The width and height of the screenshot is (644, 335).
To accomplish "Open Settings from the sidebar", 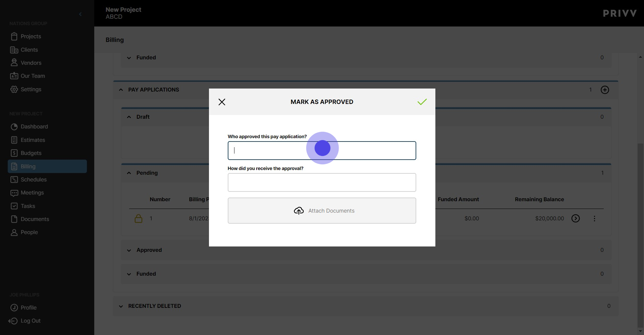I will point(31,89).
